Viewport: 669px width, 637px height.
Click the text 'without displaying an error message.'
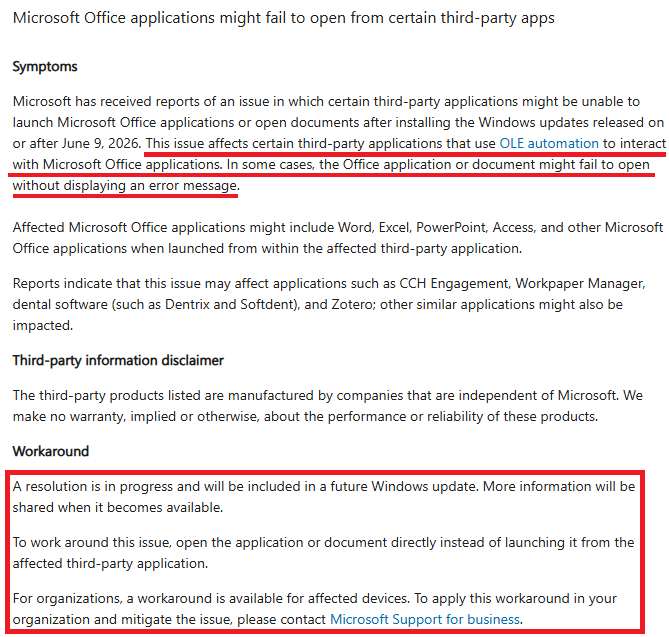[x=126, y=186]
